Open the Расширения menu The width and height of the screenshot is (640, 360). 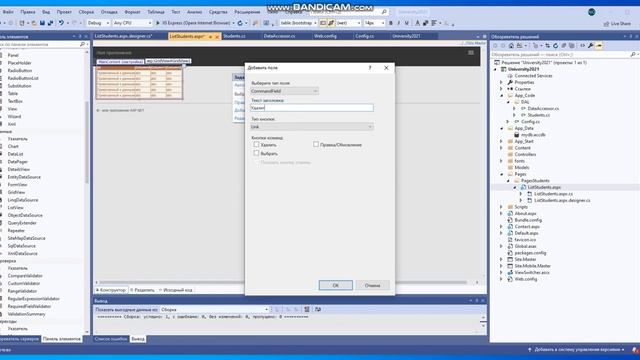pos(247,12)
